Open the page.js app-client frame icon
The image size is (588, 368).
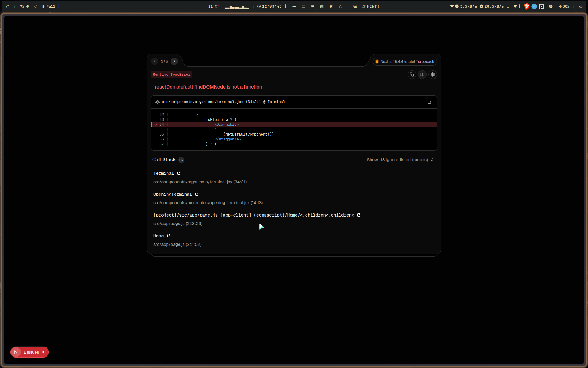click(x=359, y=215)
